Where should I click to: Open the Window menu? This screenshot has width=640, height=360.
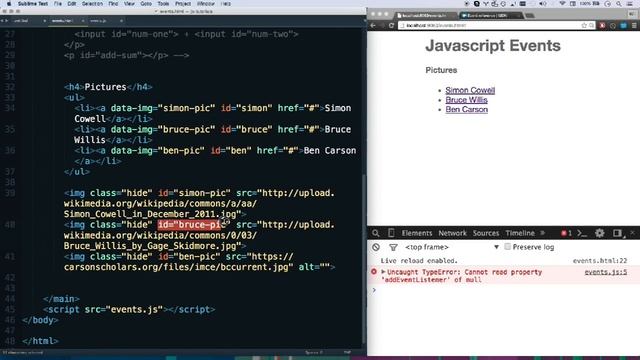click(x=206, y=4)
